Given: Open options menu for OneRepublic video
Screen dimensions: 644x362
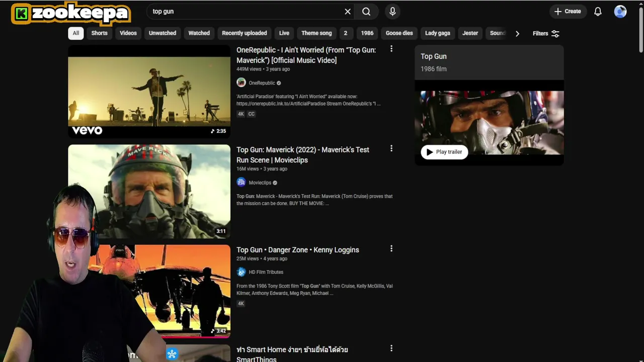Looking at the screenshot, I should 391,49.
